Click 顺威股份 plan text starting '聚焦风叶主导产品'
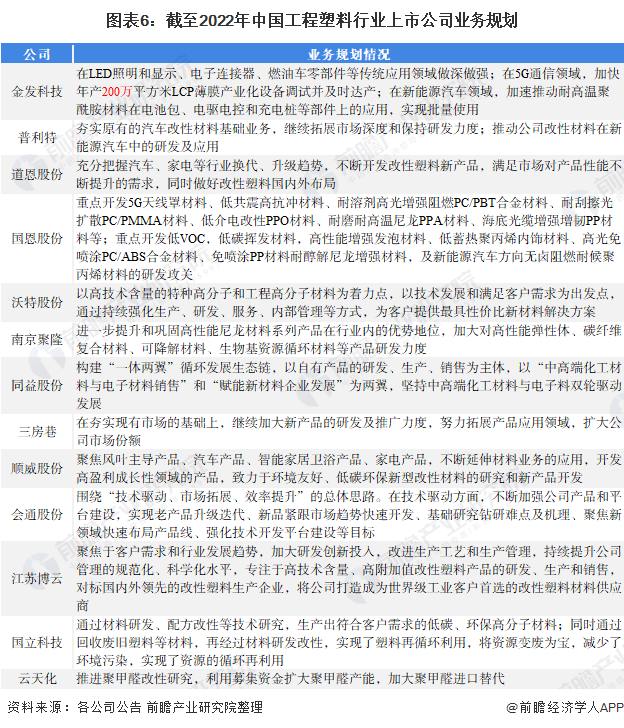 point(348,468)
